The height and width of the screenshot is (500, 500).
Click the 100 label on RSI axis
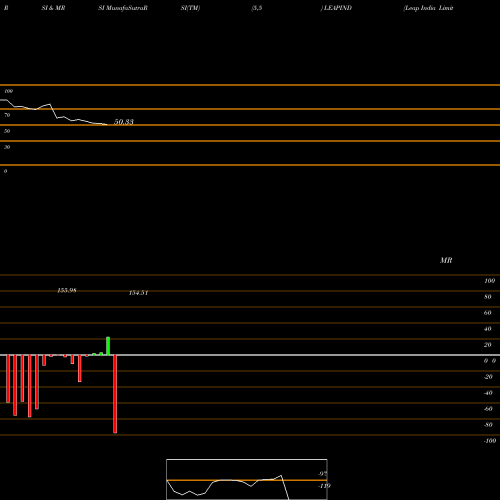pos(8,91)
